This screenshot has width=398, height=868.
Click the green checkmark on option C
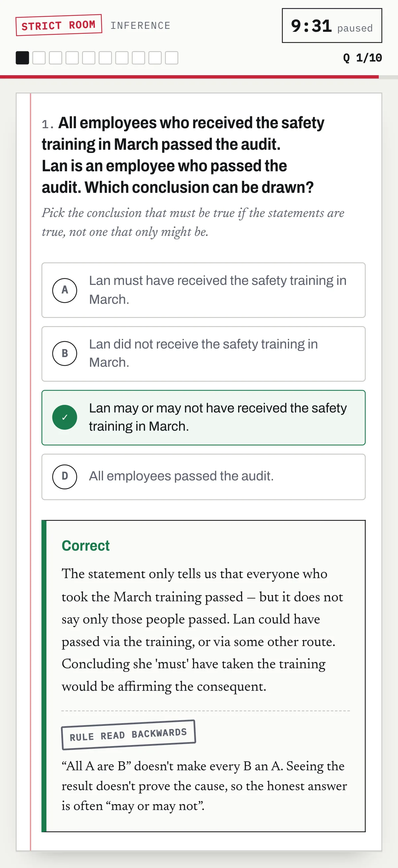(x=64, y=417)
